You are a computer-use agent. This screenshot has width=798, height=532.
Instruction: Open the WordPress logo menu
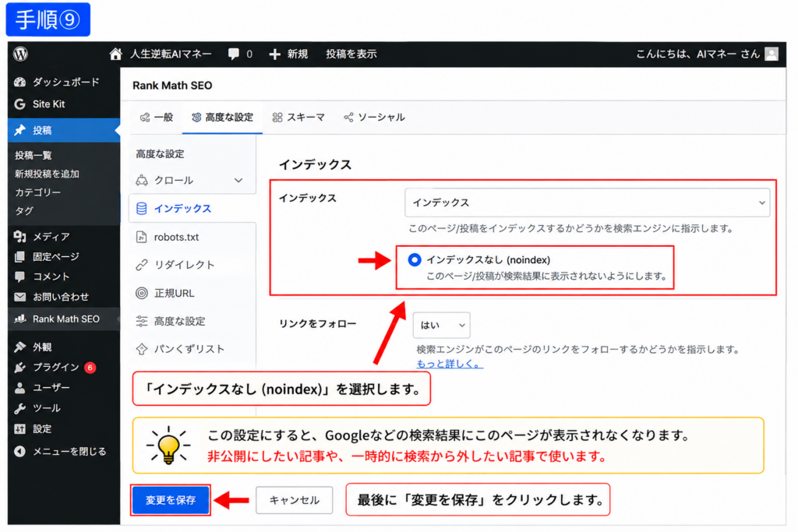point(21,54)
